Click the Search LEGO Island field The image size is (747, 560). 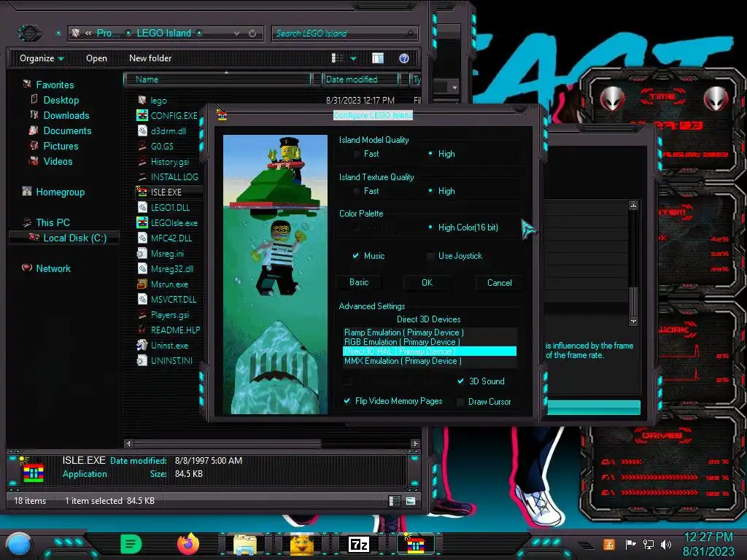point(344,34)
